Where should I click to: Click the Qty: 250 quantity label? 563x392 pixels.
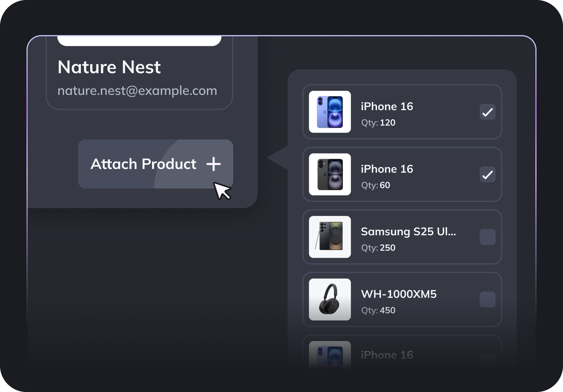[x=378, y=248]
